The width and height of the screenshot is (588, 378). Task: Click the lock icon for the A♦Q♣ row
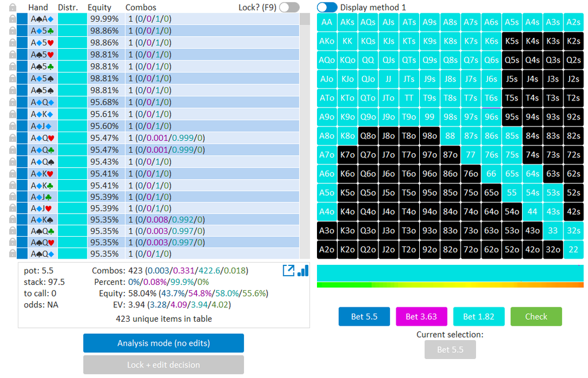click(13, 150)
